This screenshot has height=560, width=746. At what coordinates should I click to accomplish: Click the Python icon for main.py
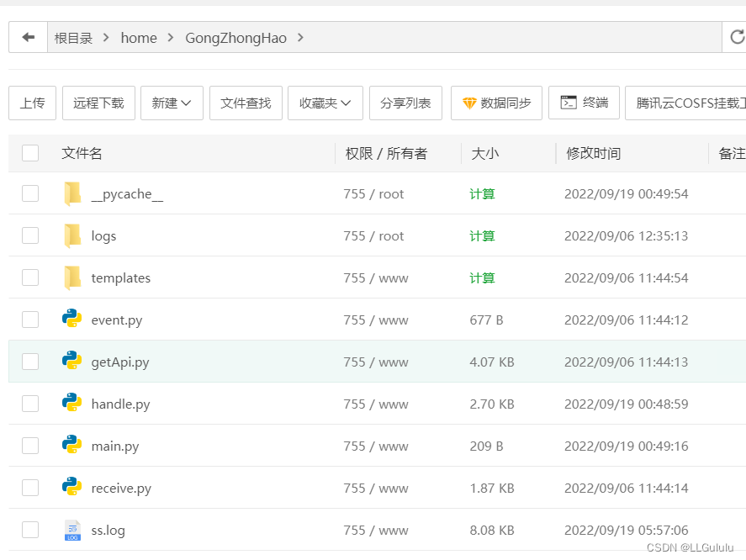[71, 445]
